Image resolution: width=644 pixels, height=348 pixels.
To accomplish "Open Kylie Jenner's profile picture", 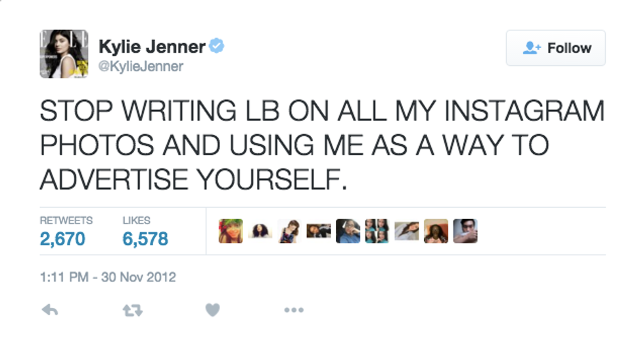I will 64,54.
